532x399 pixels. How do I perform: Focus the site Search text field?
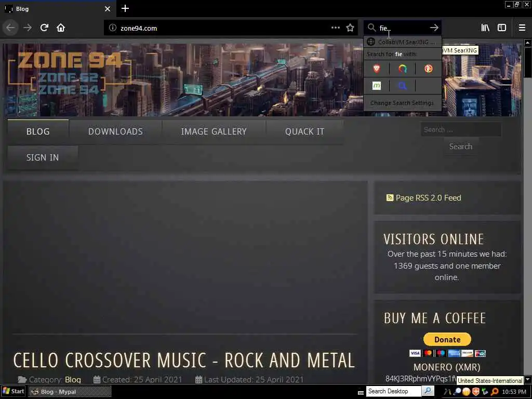pyautogui.click(x=461, y=129)
